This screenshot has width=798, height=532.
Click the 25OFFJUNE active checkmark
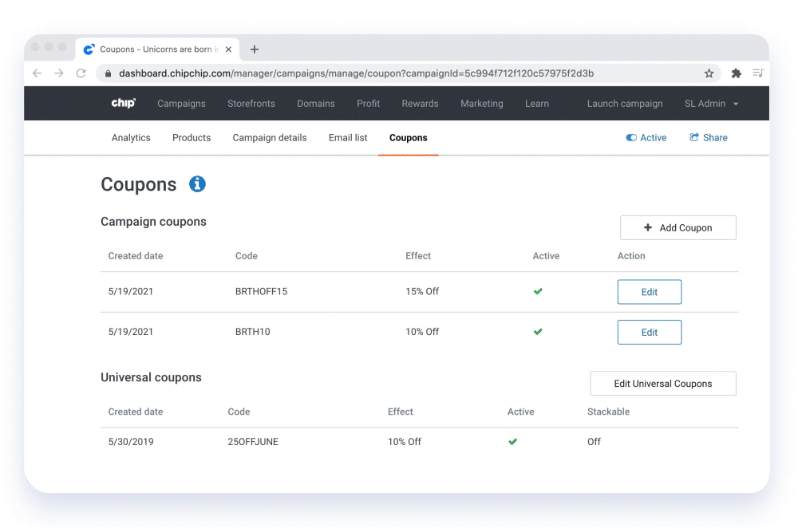point(512,441)
